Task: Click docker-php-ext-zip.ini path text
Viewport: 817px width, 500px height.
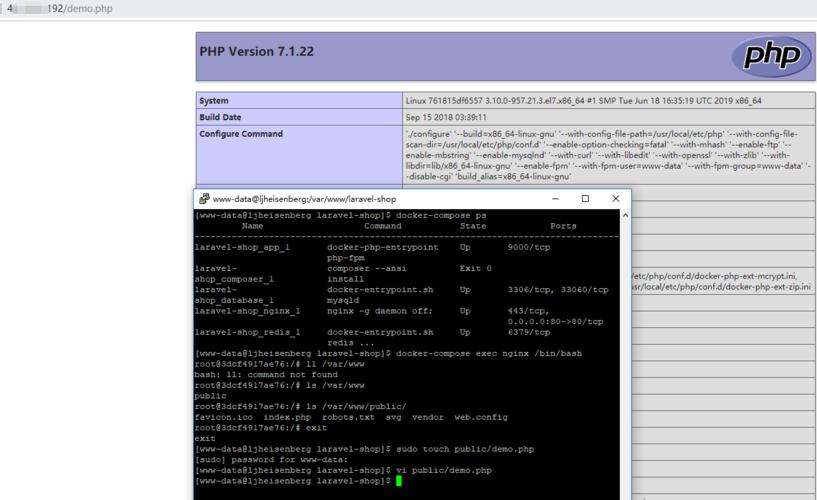Action: (721, 286)
